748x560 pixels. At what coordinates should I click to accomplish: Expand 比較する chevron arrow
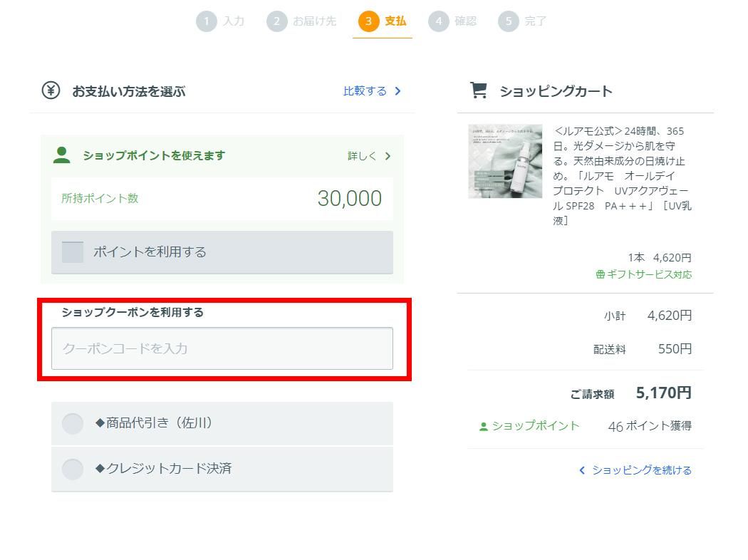(398, 91)
